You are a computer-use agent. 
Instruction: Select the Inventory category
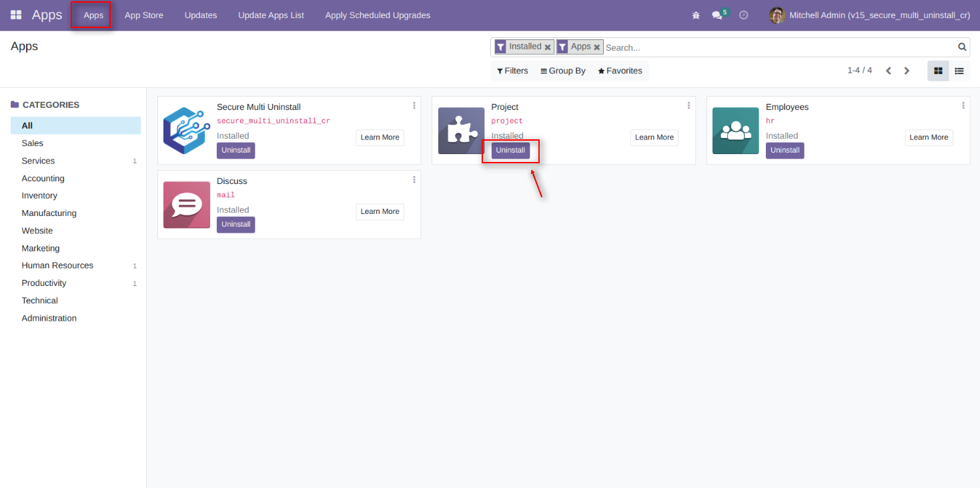coord(75,195)
